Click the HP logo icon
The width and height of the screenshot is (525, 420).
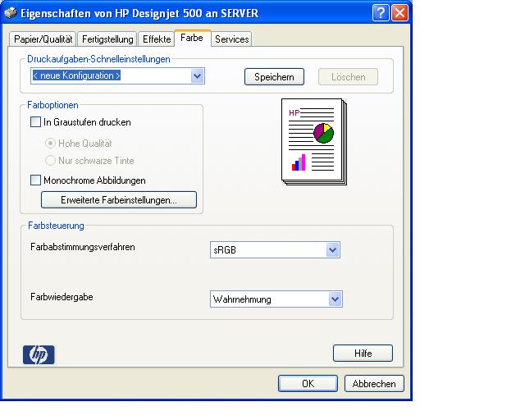coord(39,354)
